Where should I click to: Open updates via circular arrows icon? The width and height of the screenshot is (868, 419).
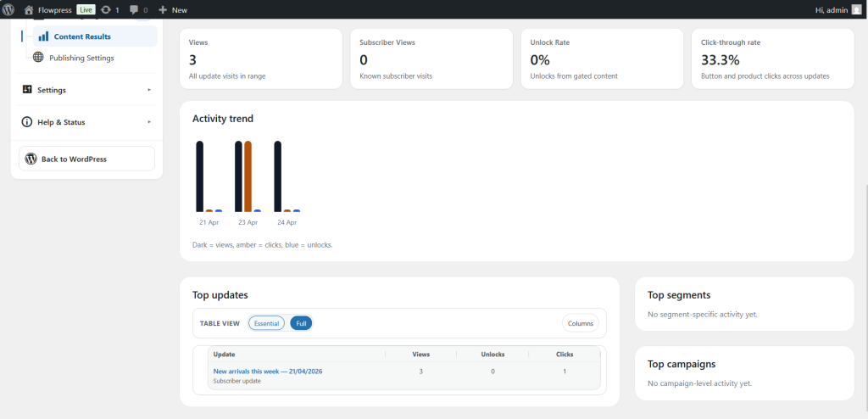pos(106,9)
